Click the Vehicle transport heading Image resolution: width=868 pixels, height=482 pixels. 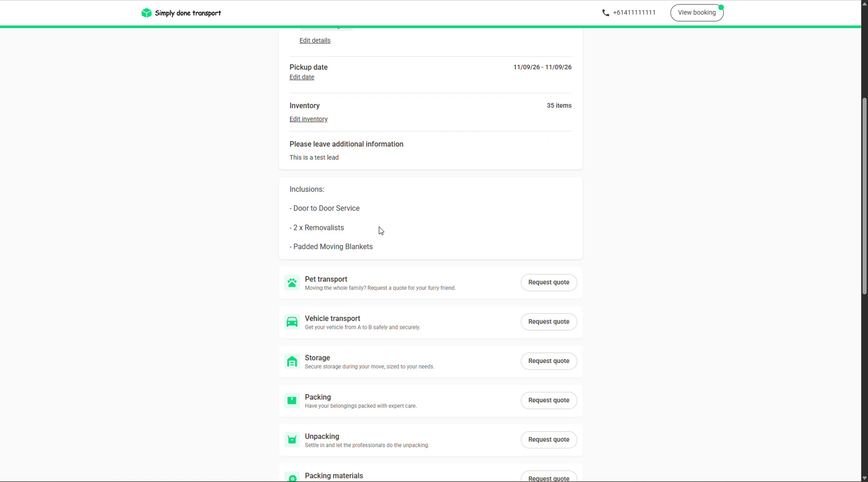tap(333, 319)
